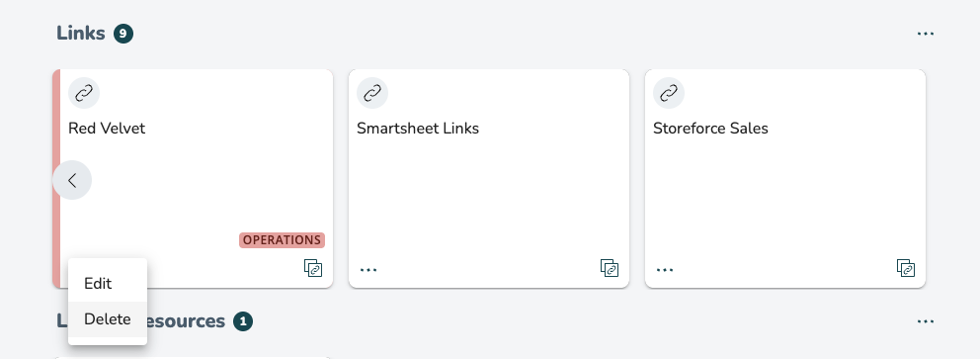Image resolution: width=980 pixels, height=359 pixels.
Task: Click the Links count badge showing 9
Action: point(123,34)
